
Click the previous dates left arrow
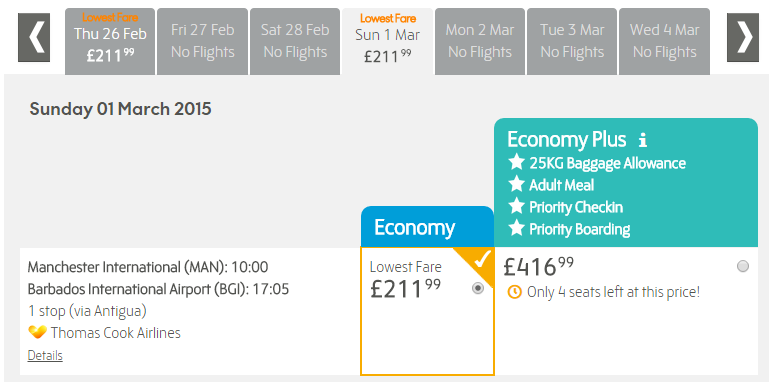(34, 37)
